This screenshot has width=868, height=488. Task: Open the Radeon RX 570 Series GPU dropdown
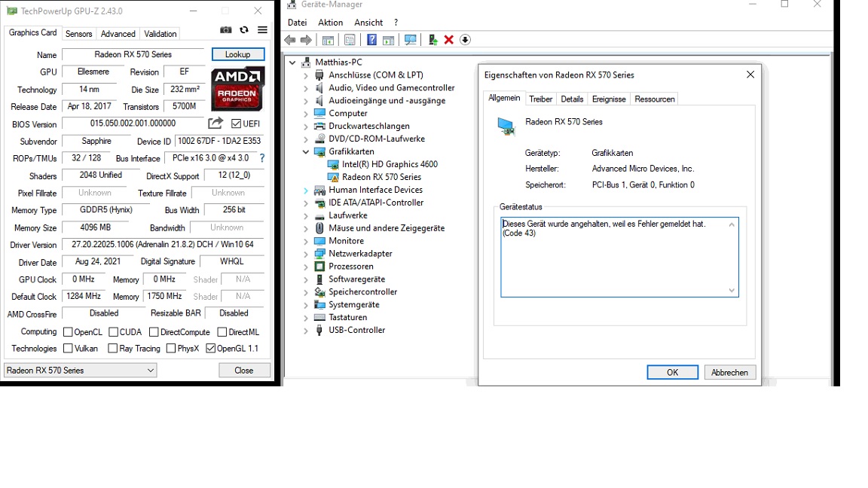(x=81, y=371)
